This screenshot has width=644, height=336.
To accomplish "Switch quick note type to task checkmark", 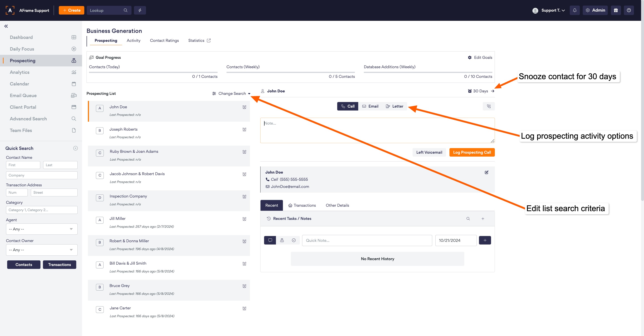I will (294, 240).
